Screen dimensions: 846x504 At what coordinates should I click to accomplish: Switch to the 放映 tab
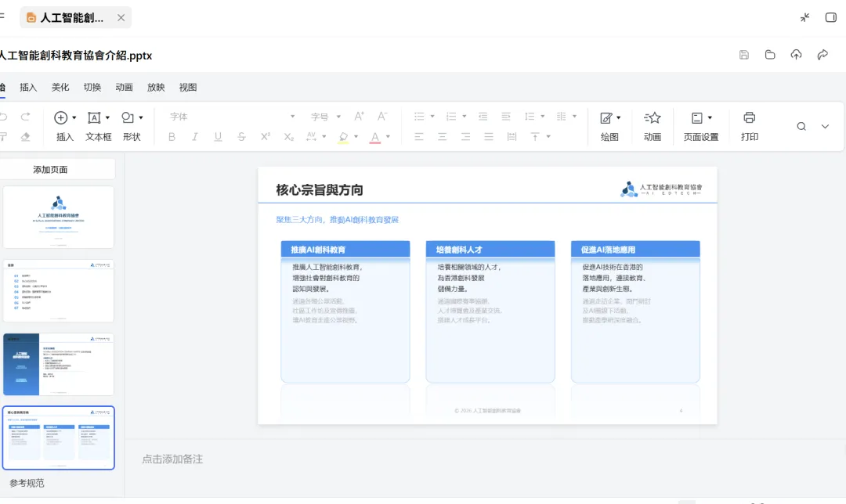click(x=156, y=88)
